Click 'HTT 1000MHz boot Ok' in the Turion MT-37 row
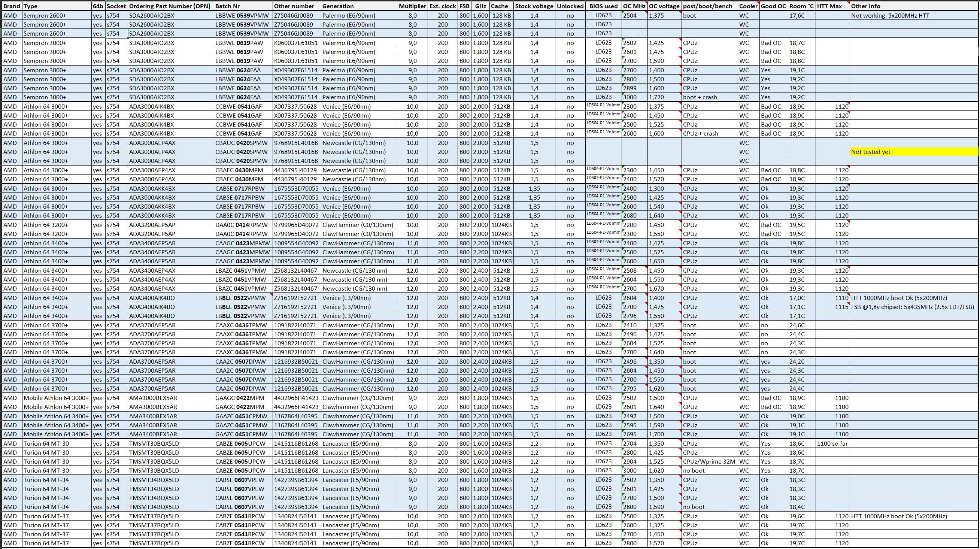The image size is (980, 549). (x=914, y=516)
